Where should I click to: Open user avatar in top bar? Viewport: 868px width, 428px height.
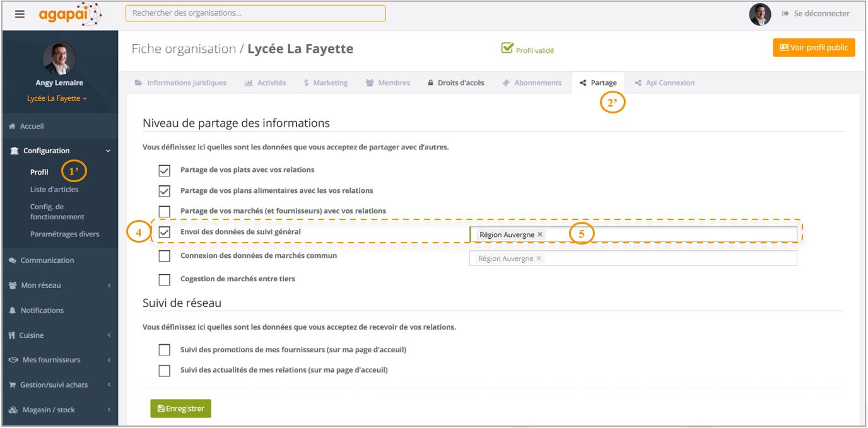click(x=759, y=14)
